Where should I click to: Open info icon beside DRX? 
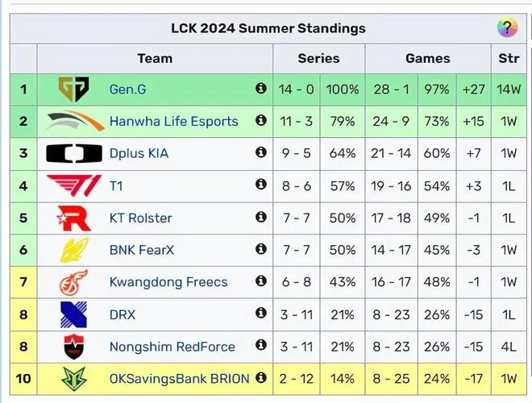point(260,313)
